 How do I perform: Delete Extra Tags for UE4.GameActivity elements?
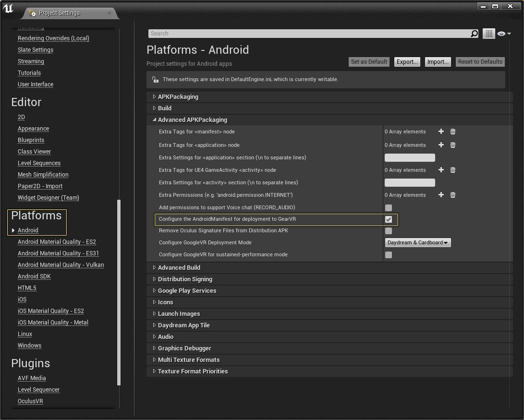click(452, 169)
